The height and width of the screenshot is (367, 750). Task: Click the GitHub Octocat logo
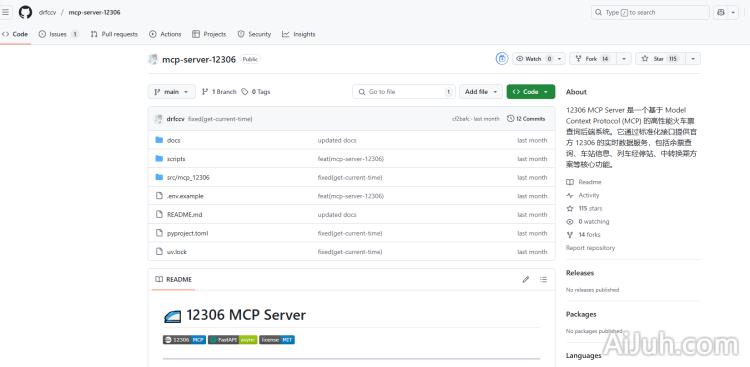(x=25, y=12)
